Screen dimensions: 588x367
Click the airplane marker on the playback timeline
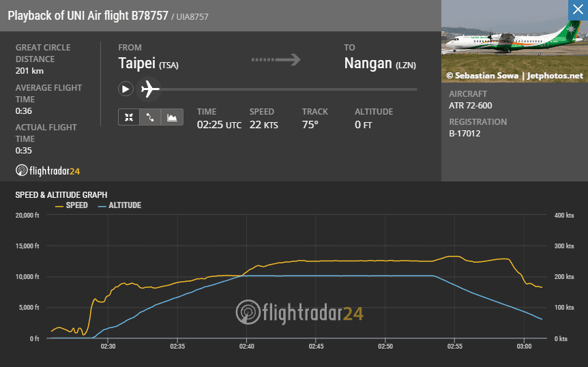[149, 89]
